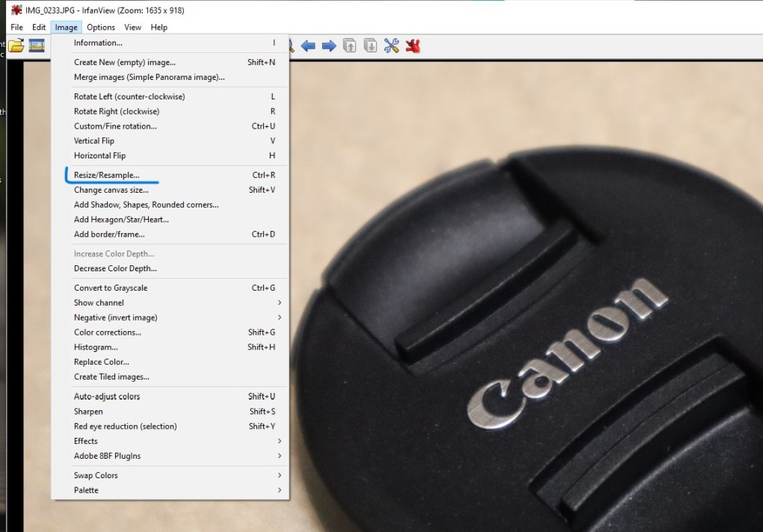The height and width of the screenshot is (532, 763).
Task: Choose Change canvas size...
Action: (170, 190)
